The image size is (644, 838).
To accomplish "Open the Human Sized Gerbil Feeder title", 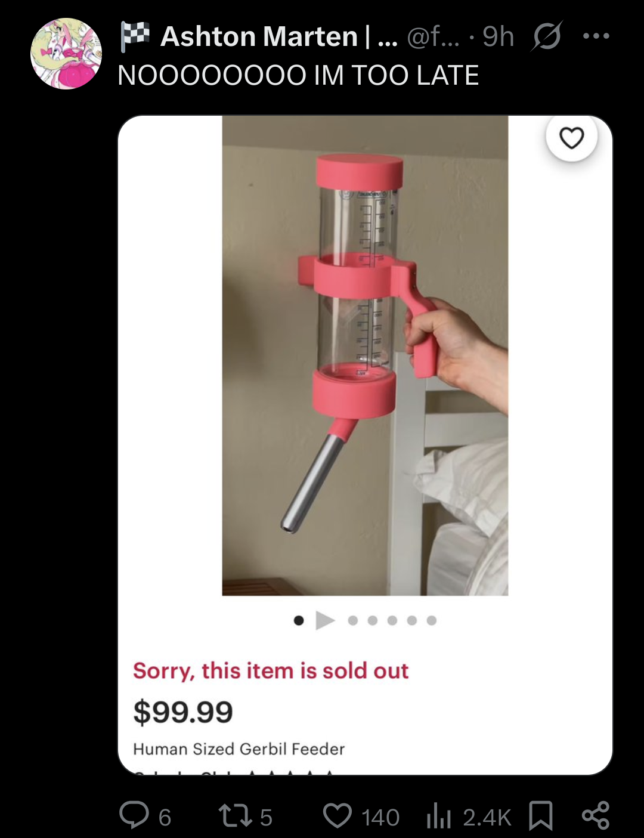I will (x=239, y=749).
